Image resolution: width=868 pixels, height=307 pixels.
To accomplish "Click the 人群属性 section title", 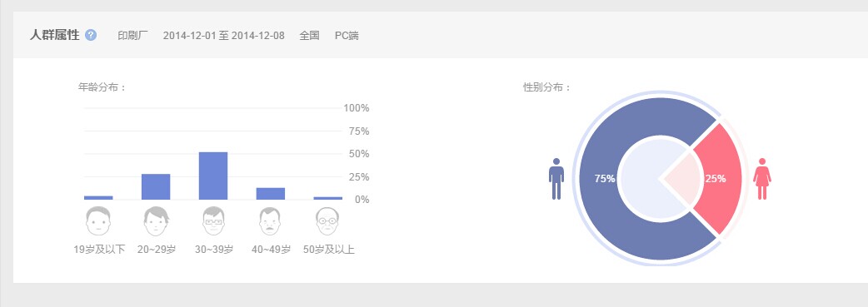I will pyautogui.click(x=55, y=36).
